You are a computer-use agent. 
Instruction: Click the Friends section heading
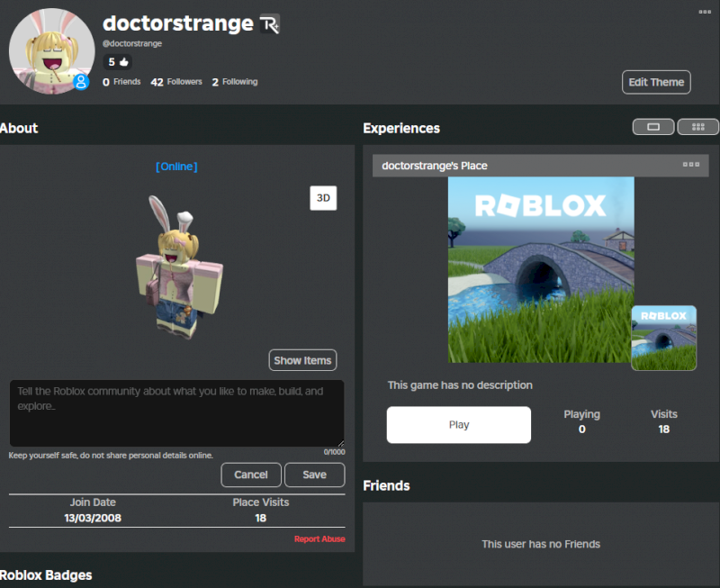click(386, 485)
